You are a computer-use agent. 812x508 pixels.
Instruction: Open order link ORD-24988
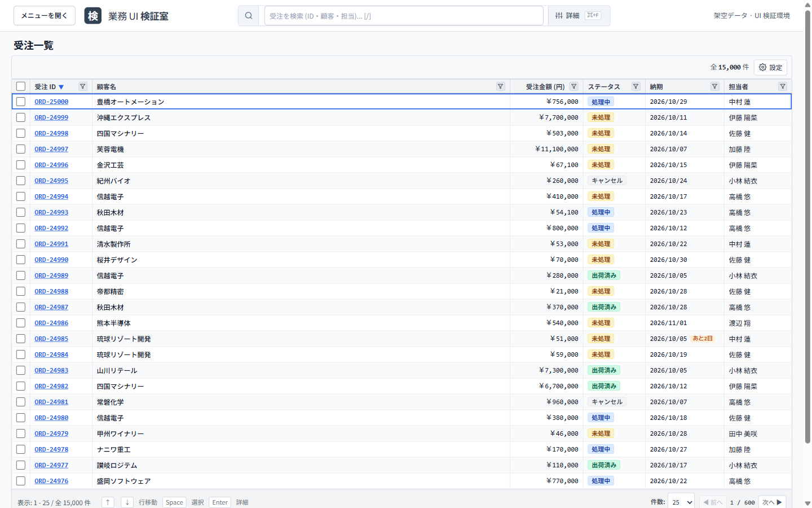[51, 291]
